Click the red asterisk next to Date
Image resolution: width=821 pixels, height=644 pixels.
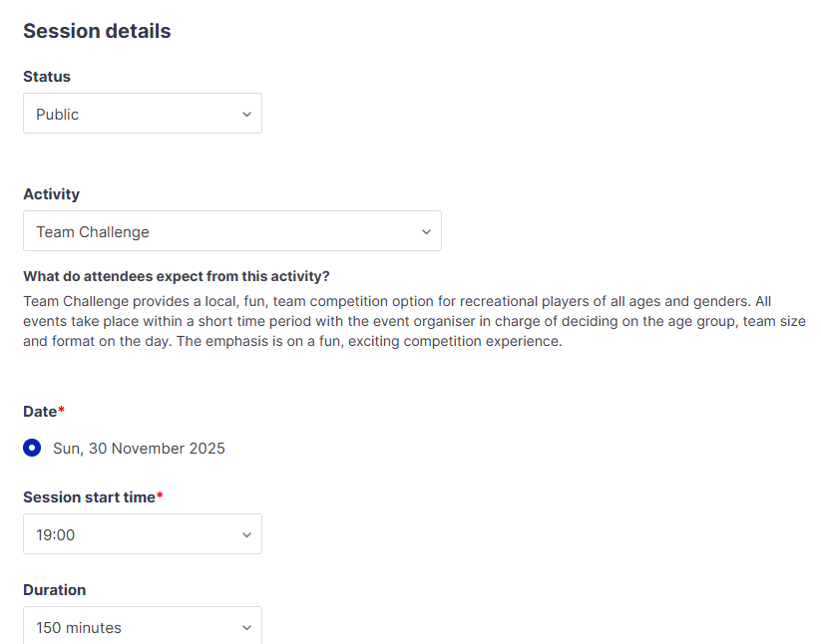click(62, 411)
